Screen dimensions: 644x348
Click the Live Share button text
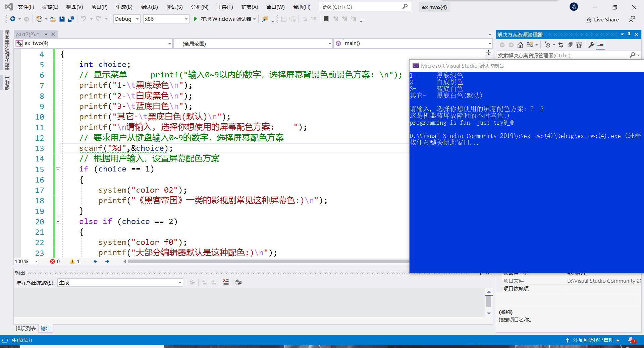606,20
